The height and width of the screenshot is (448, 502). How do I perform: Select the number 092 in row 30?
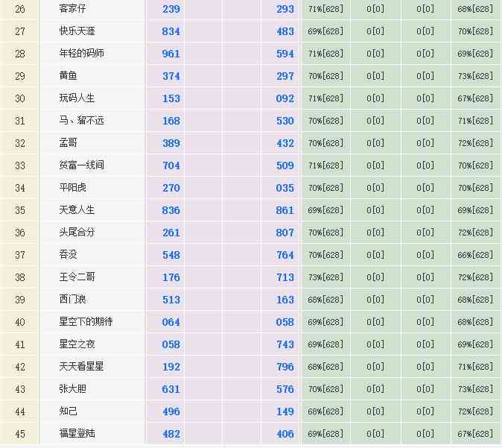(285, 98)
